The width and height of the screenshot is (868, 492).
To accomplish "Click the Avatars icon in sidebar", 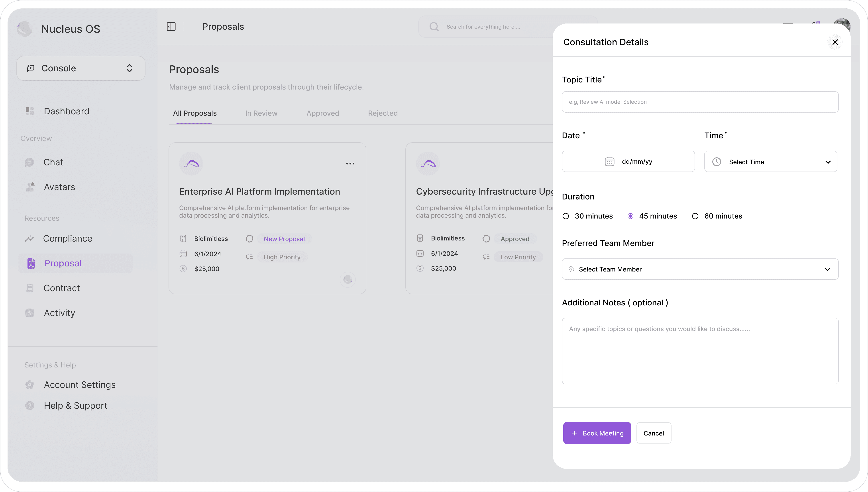I will tap(30, 187).
